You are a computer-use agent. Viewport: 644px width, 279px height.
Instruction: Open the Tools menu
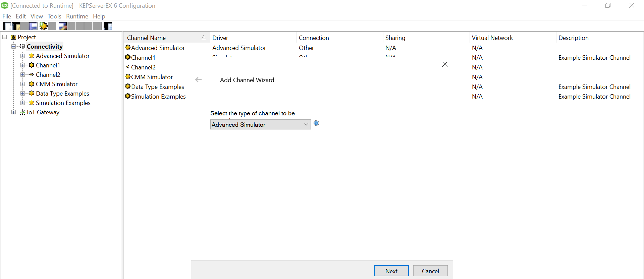point(54,16)
